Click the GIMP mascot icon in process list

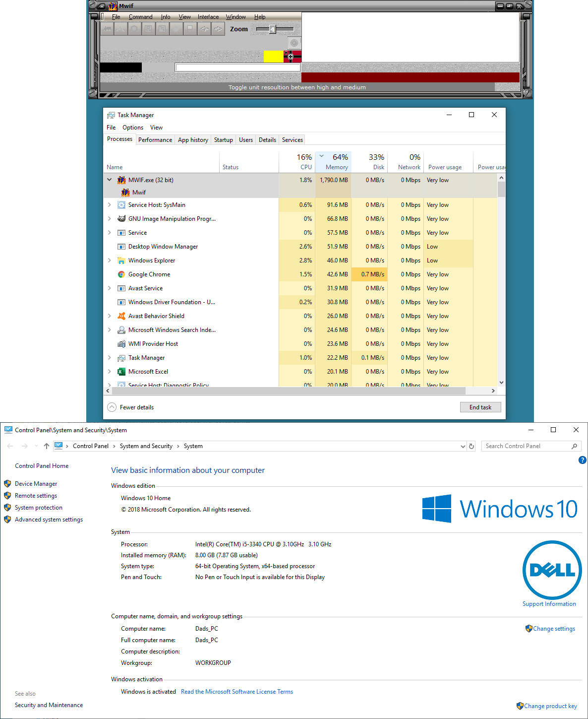pos(121,219)
